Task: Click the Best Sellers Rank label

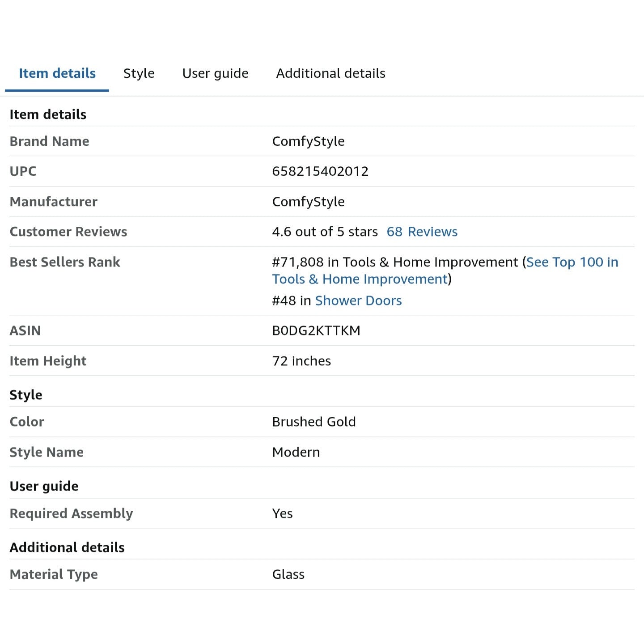Action: point(65,262)
